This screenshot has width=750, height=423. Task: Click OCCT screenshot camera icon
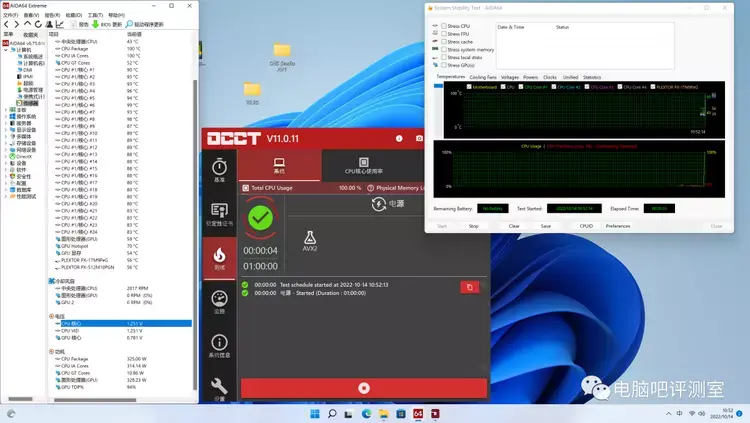(419, 138)
